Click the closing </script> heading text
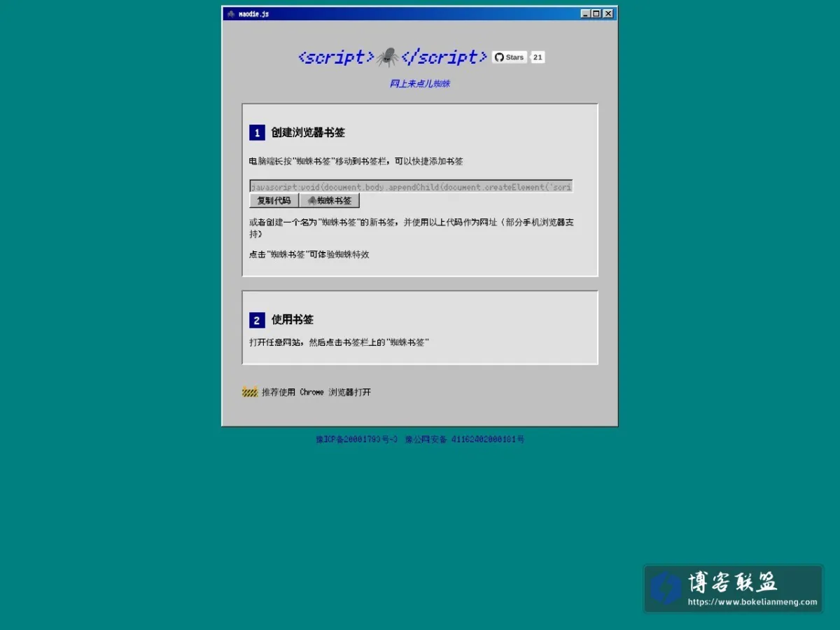The height and width of the screenshot is (630, 840). pos(444,57)
